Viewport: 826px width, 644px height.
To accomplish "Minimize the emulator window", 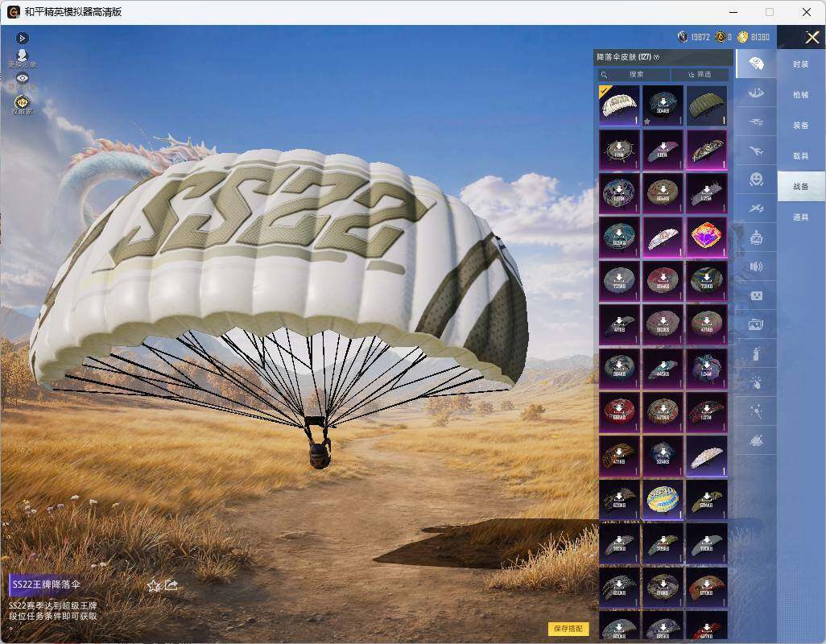I will pyautogui.click(x=733, y=12).
